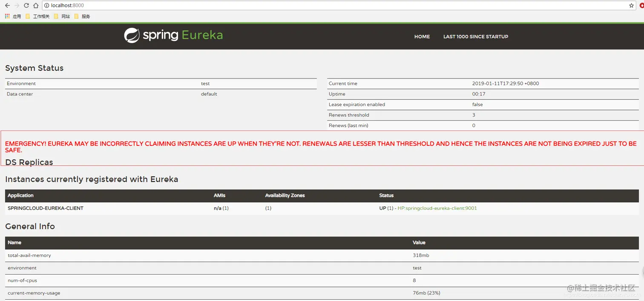Go to HOME in the Eureka navbar
Viewport: 644px width, 301px height.
coord(422,37)
